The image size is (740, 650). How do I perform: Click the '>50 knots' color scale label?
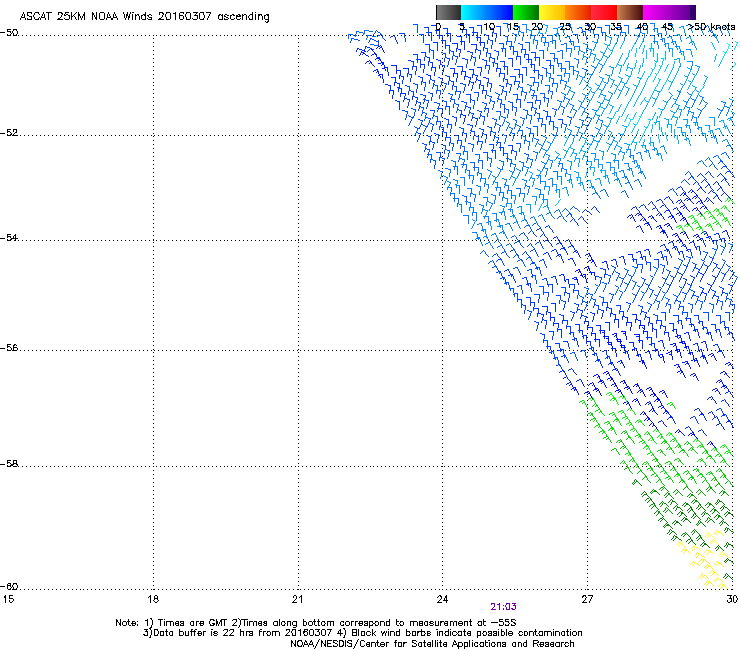click(x=711, y=26)
